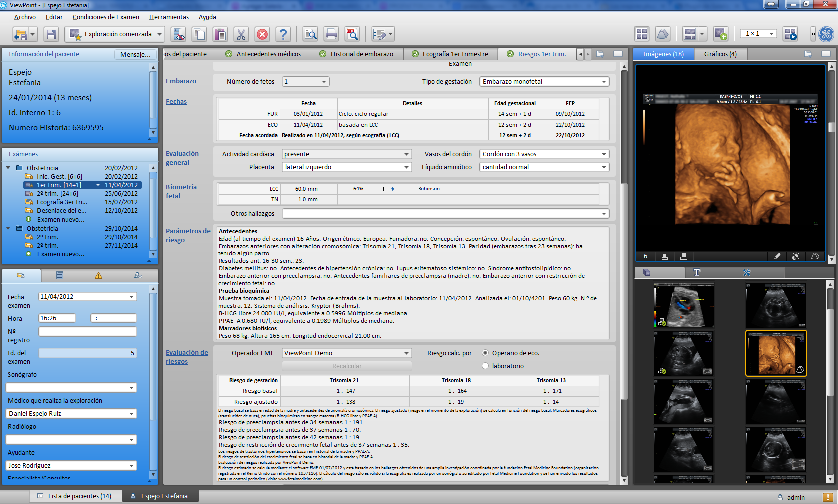Viewport: 838px width, 504px height.
Task: Open the blue tools wrench tab
Action: [747, 272]
